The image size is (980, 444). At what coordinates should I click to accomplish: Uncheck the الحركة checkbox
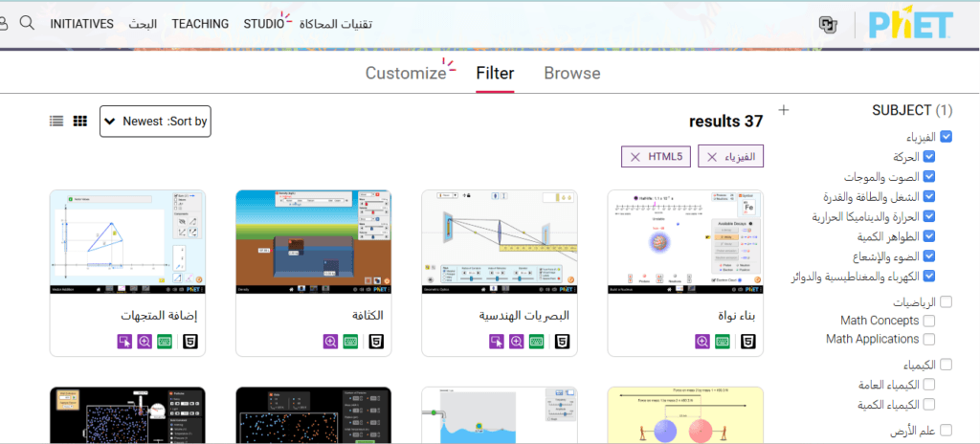[927, 157]
